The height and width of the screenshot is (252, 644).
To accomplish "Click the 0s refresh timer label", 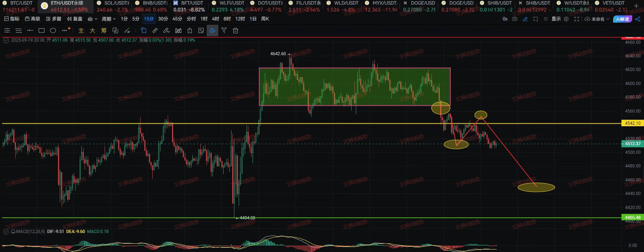I will [x=505, y=19].
